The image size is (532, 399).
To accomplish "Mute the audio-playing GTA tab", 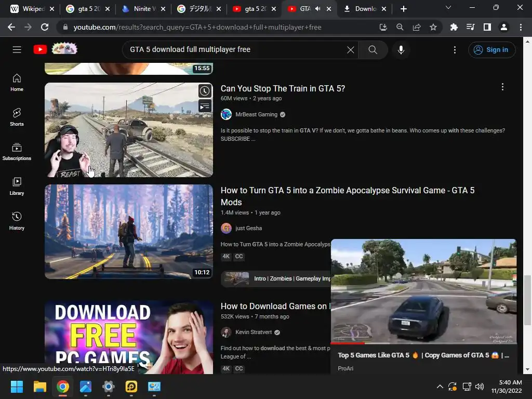I will 317,9.
